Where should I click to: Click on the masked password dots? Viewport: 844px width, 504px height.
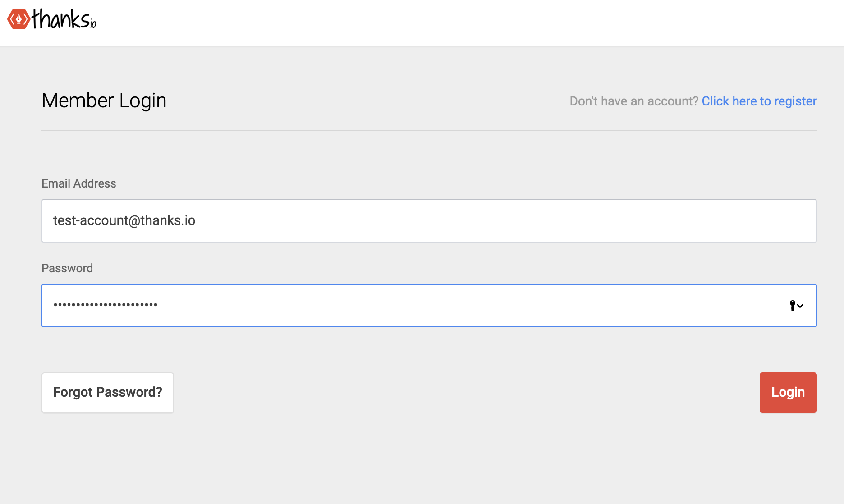[105, 305]
